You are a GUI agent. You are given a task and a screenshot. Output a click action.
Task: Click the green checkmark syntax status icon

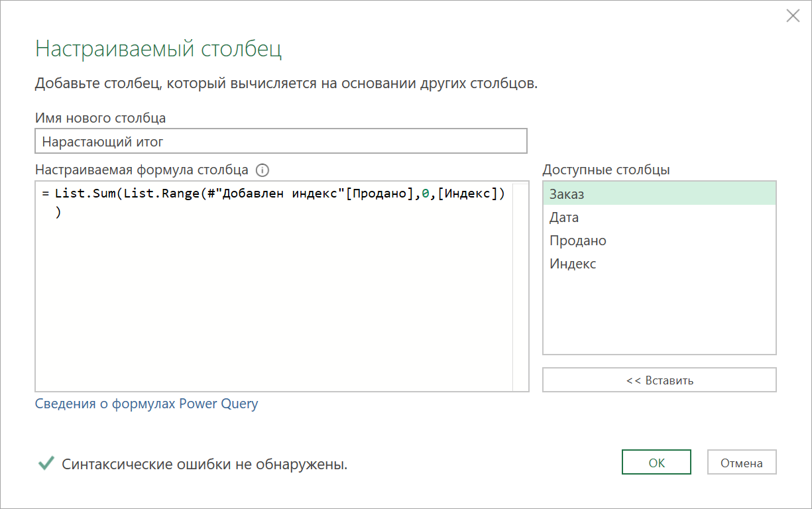46,463
